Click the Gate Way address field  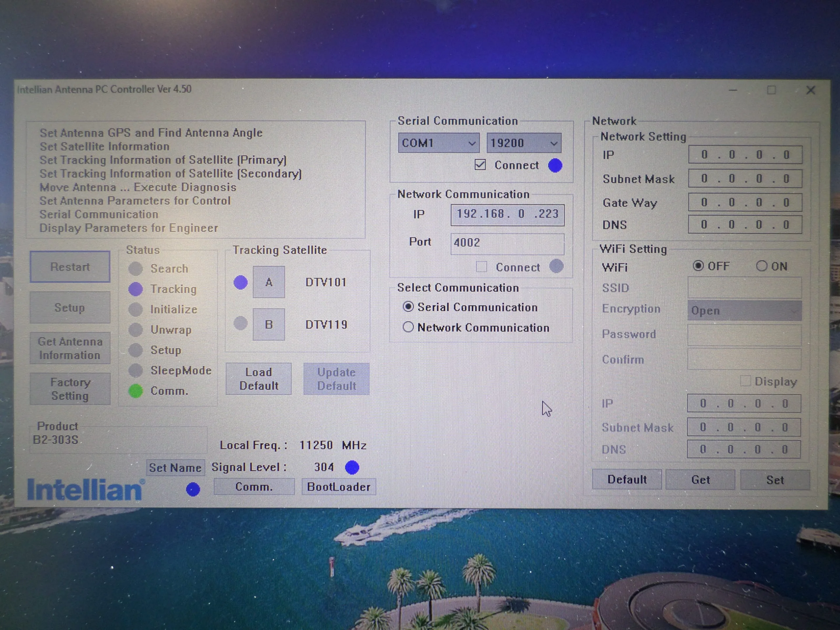pyautogui.click(x=745, y=202)
